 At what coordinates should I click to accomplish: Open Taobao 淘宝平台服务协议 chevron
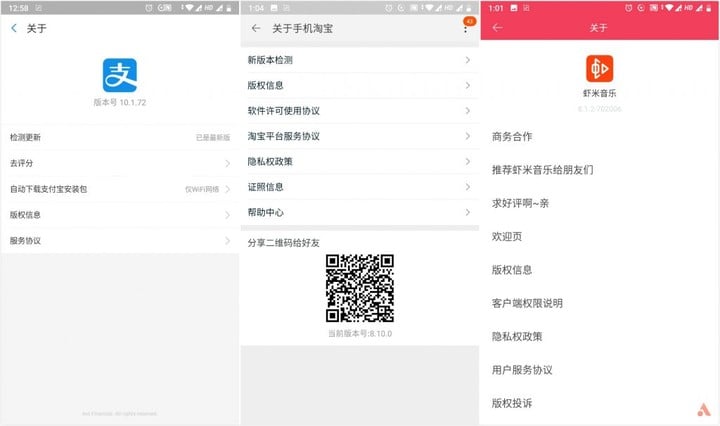[467, 136]
